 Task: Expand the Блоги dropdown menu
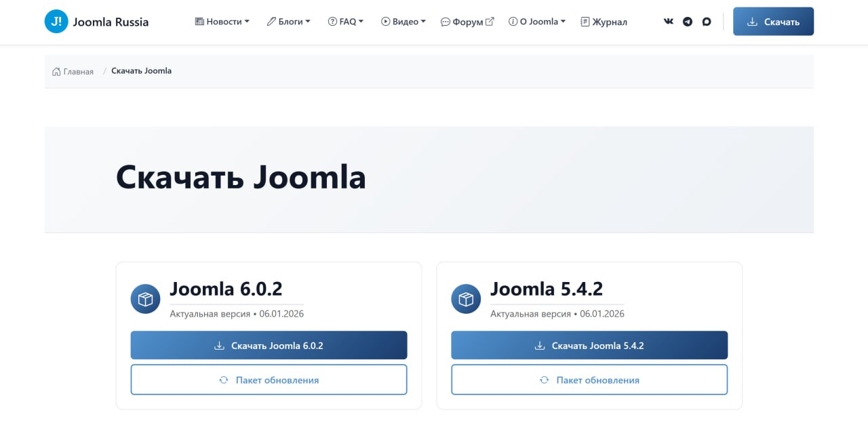(289, 21)
